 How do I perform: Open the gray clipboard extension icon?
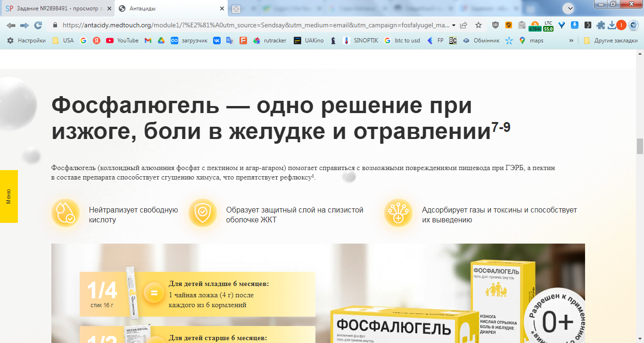[x=522, y=25]
